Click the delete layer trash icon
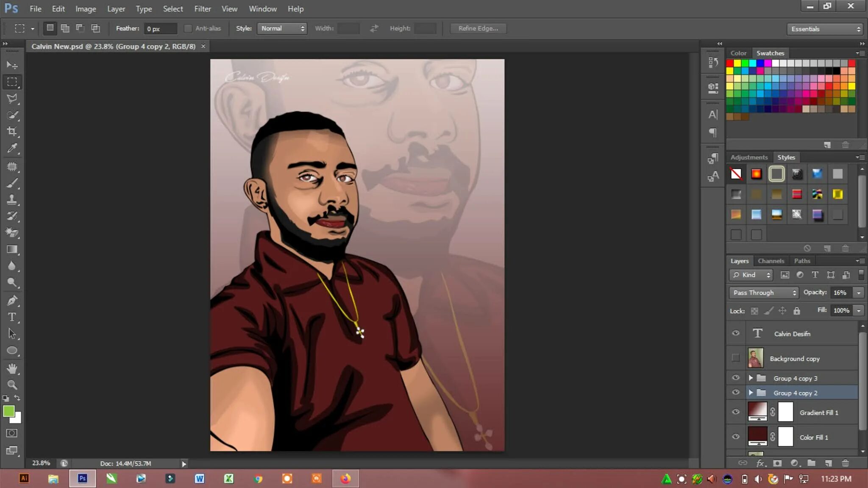 coord(845,463)
